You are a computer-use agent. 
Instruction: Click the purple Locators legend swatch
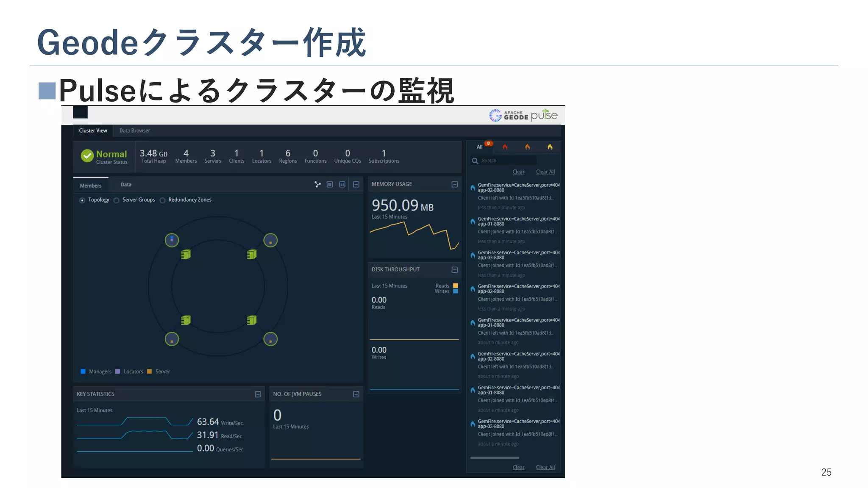pos(117,372)
